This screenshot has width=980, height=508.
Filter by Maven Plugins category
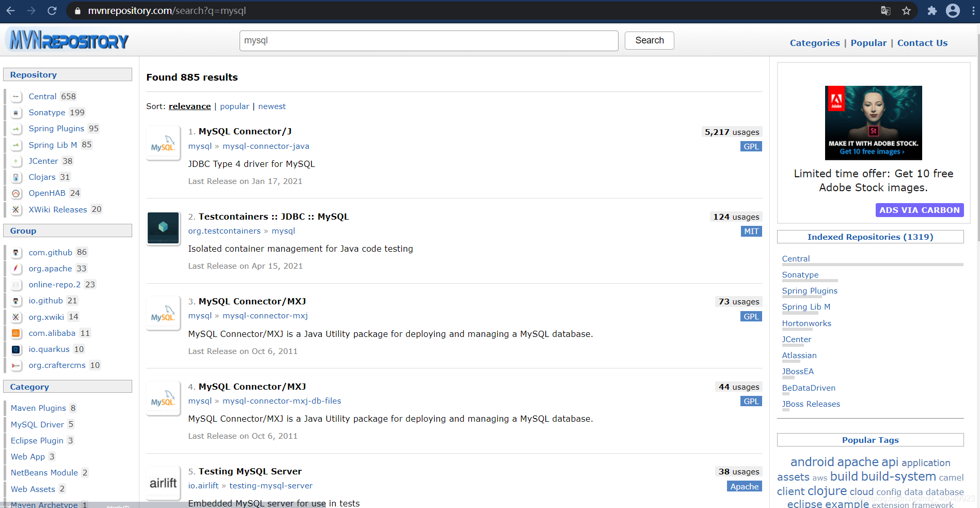38,408
